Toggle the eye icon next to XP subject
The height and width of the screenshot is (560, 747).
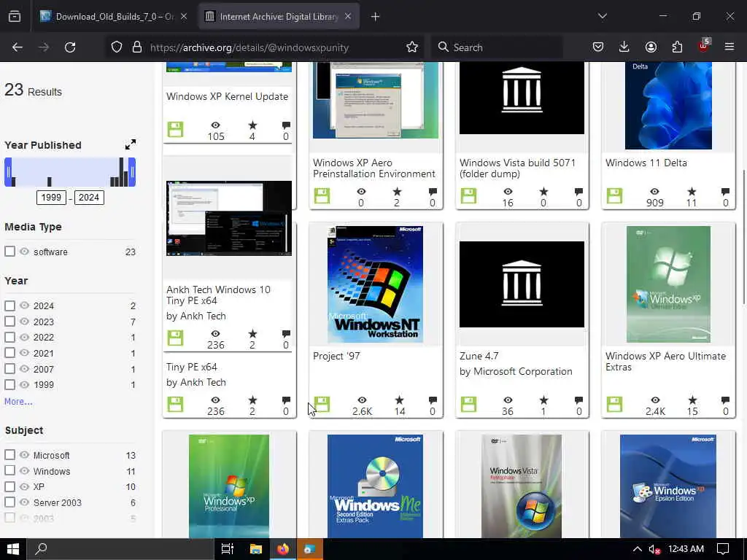[x=24, y=486]
